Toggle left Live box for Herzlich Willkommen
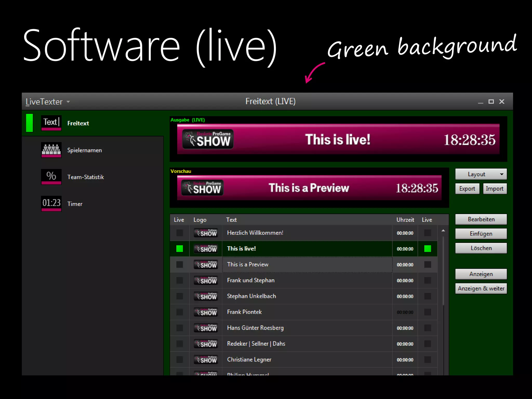The height and width of the screenshot is (399, 532). coord(179,233)
